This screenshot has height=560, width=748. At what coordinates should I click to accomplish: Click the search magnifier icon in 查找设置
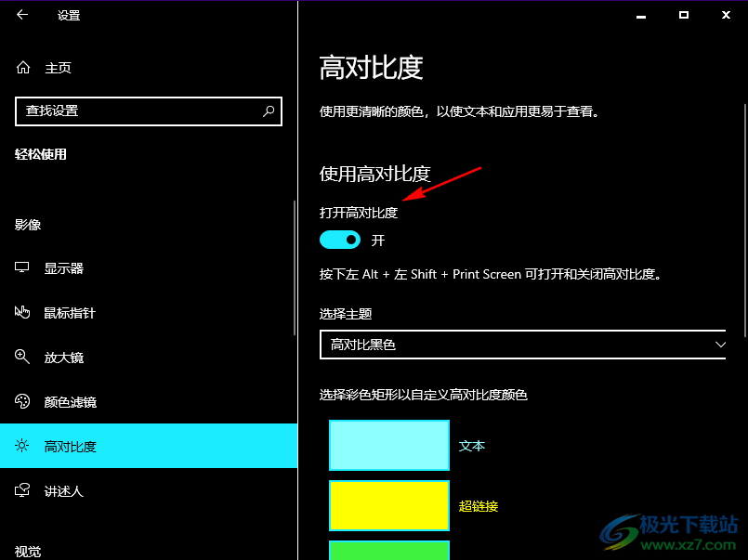click(x=269, y=111)
